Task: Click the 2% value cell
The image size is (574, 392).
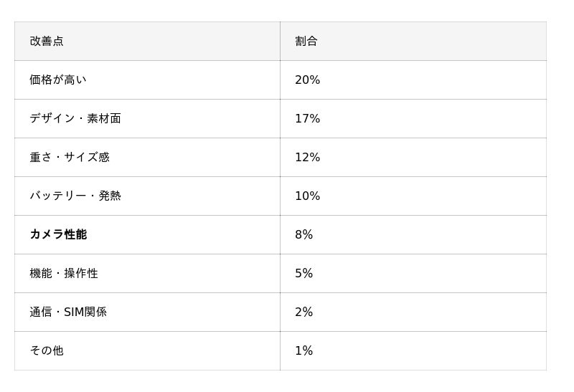Action: coord(304,312)
